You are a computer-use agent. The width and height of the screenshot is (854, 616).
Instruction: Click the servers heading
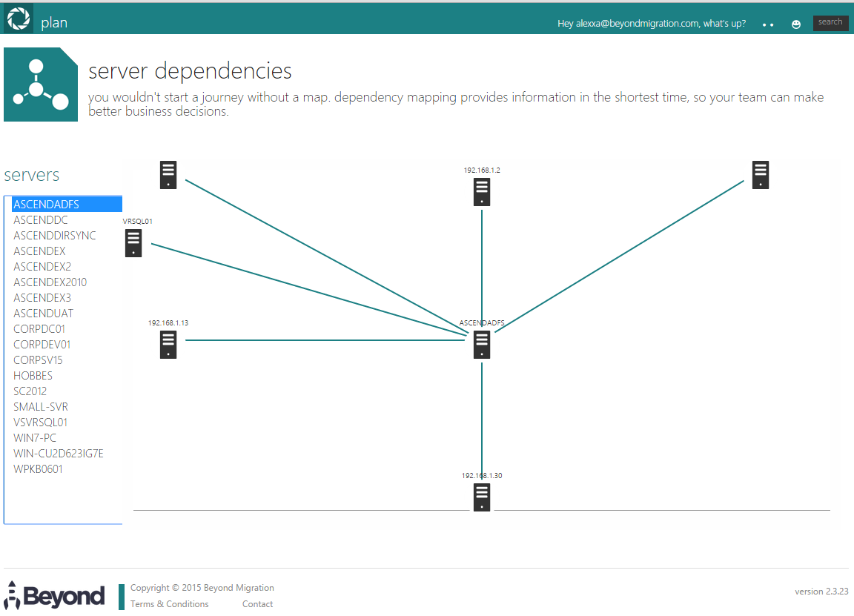pos(32,175)
